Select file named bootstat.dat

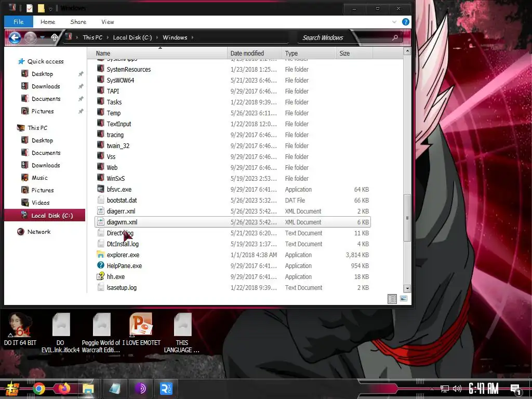(x=122, y=200)
